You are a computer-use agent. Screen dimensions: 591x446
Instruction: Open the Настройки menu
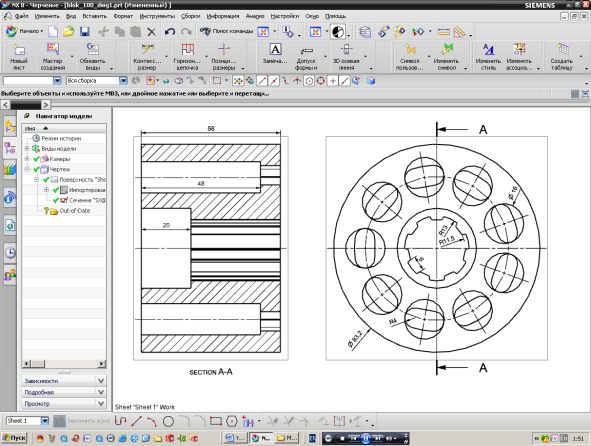click(x=285, y=16)
